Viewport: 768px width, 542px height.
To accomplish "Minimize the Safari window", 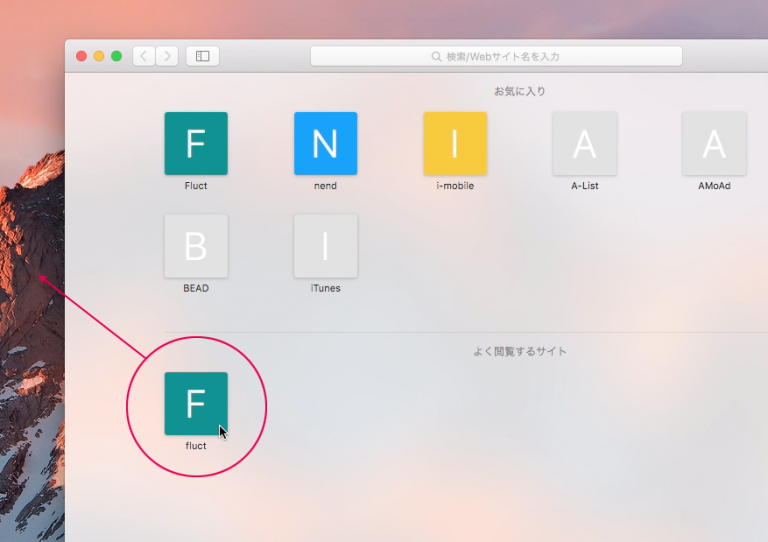I will click(x=99, y=56).
